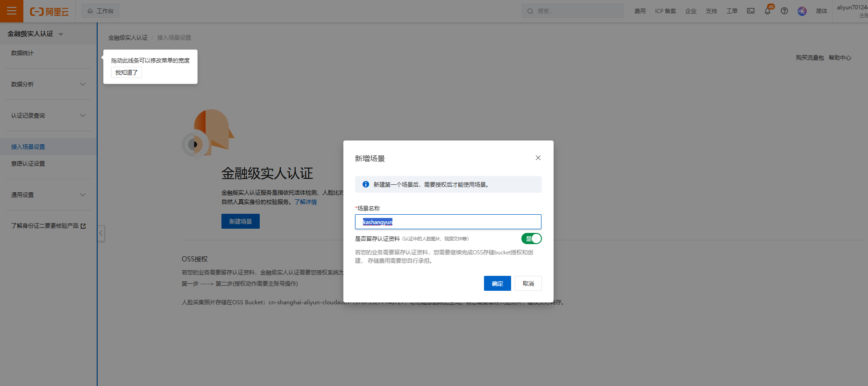The image size is (868, 386).
Task: Select 意愿认证设置 in sidebar
Action: [28, 164]
